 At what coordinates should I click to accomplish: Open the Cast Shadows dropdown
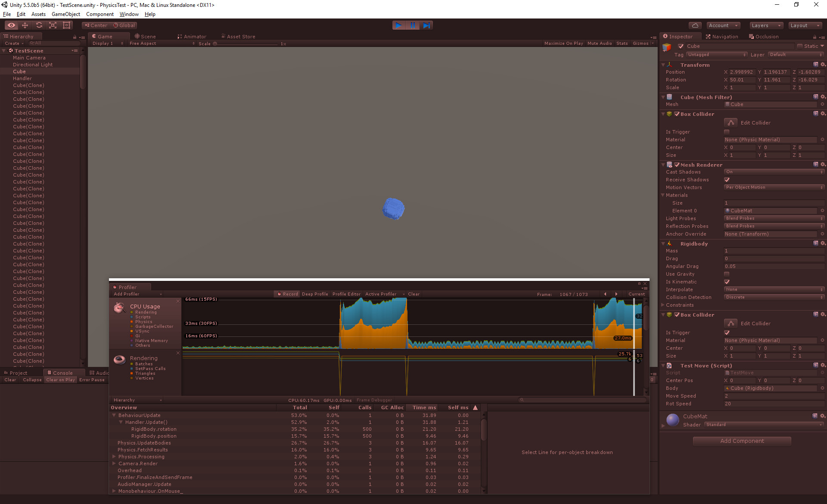click(774, 172)
